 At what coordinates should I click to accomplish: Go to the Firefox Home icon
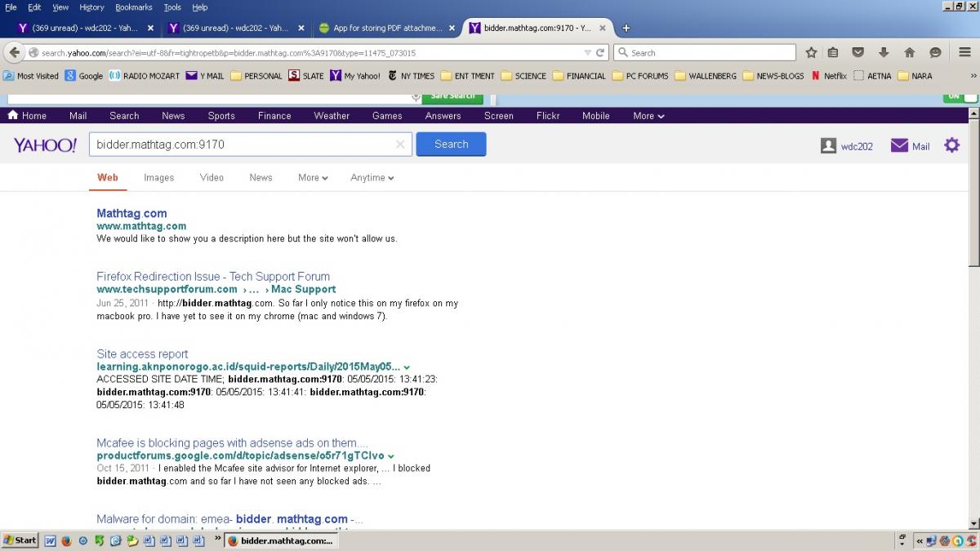[x=909, y=52]
